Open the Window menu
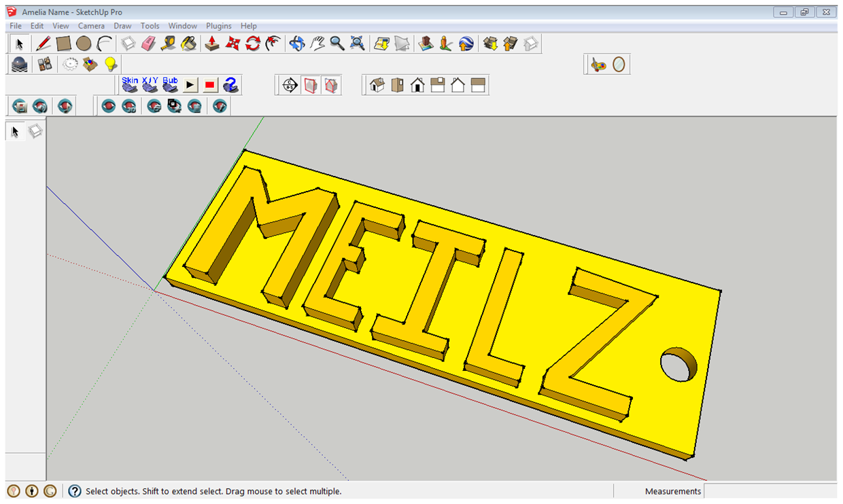 183,26
